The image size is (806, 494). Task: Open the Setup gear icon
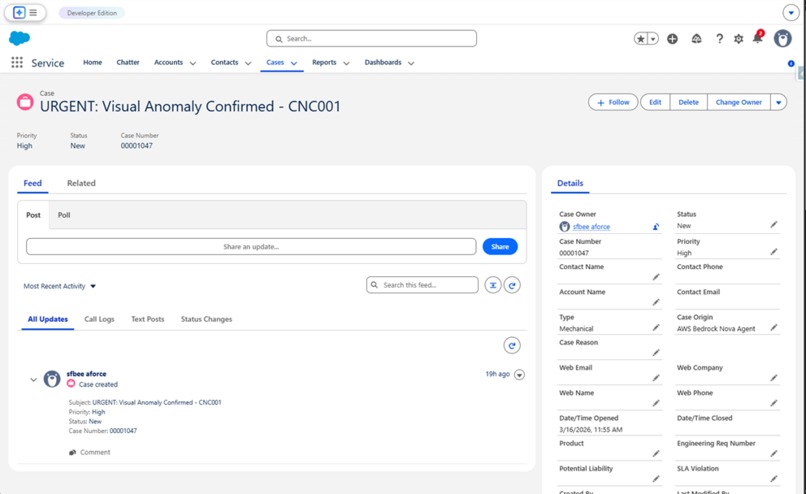(x=738, y=39)
